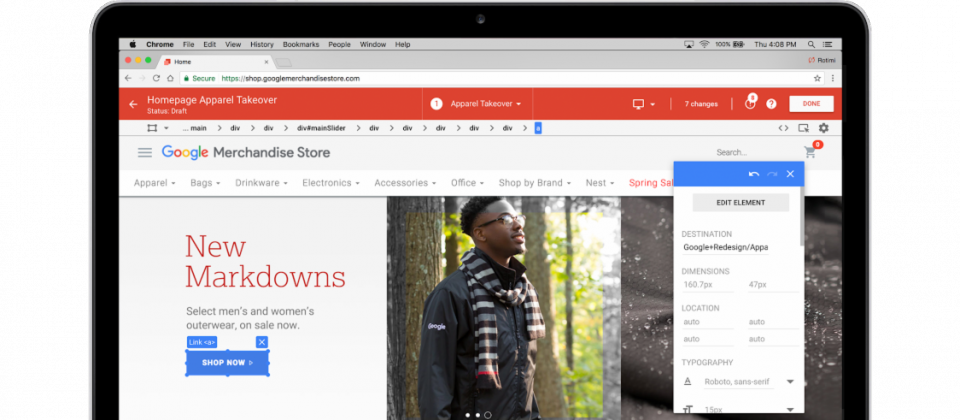This screenshot has height=420, width=960.
Task: Open the Apple menu
Action: point(133,44)
